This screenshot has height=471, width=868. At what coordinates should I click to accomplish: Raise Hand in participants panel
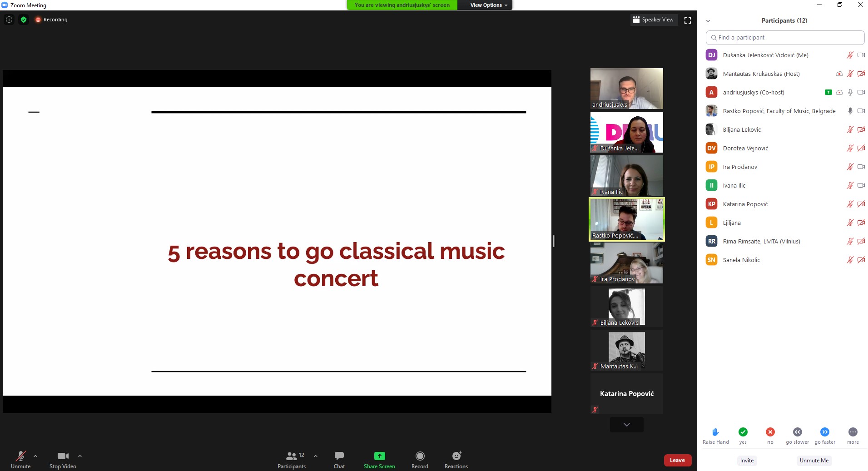coord(715,436)
